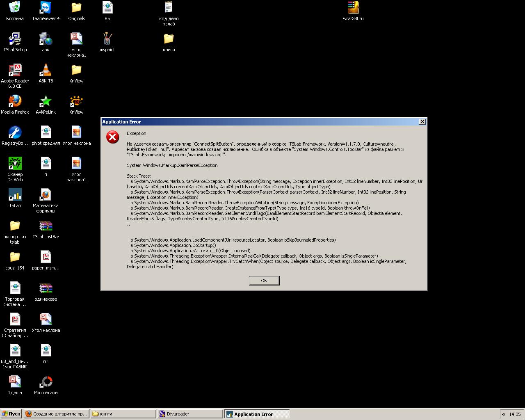Click the Application Error taskbar button

pos(257,414)
